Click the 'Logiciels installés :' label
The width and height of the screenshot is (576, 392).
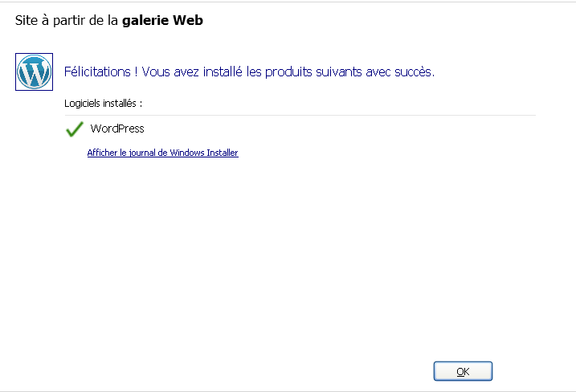tap(103, 103)
